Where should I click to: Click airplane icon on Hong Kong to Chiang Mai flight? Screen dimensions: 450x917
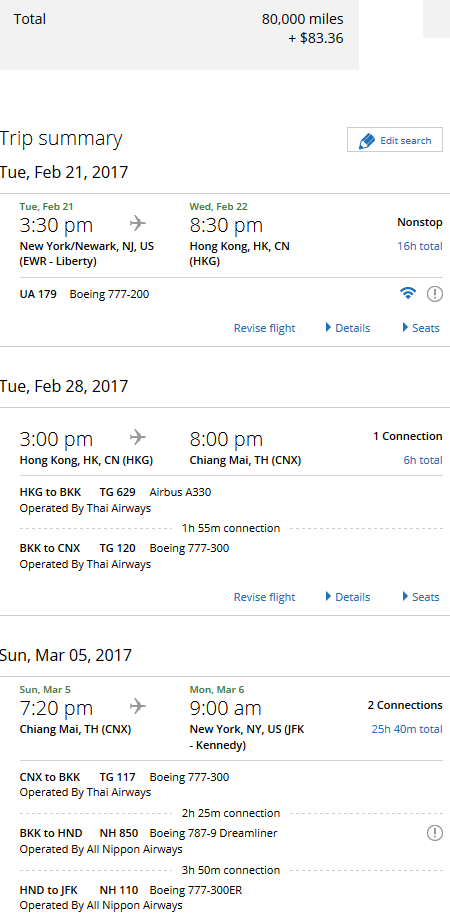pyautogui.click(x=138, y=437)
